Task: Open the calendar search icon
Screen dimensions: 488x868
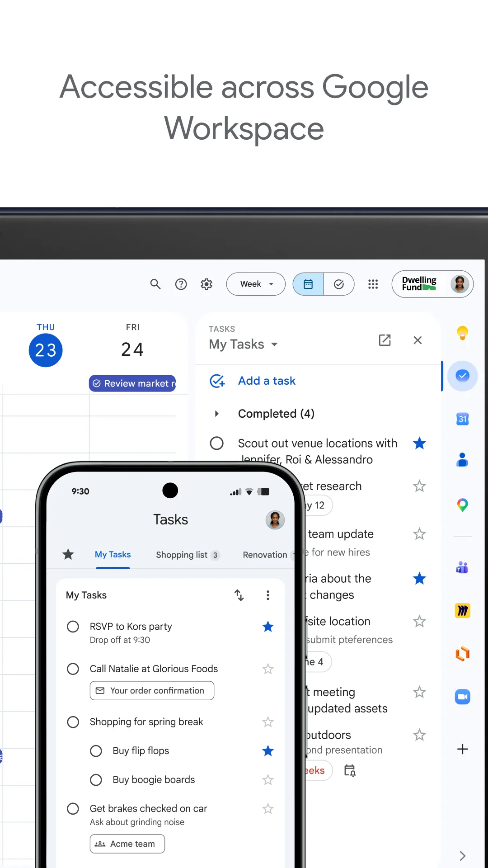Action: (155, 284)
